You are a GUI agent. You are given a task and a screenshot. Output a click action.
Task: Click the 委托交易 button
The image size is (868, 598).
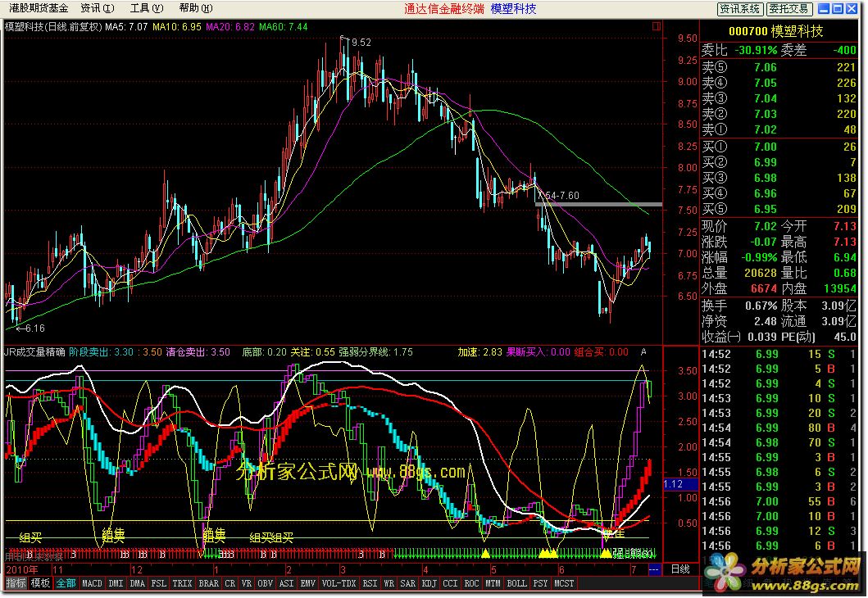(788, 8)
